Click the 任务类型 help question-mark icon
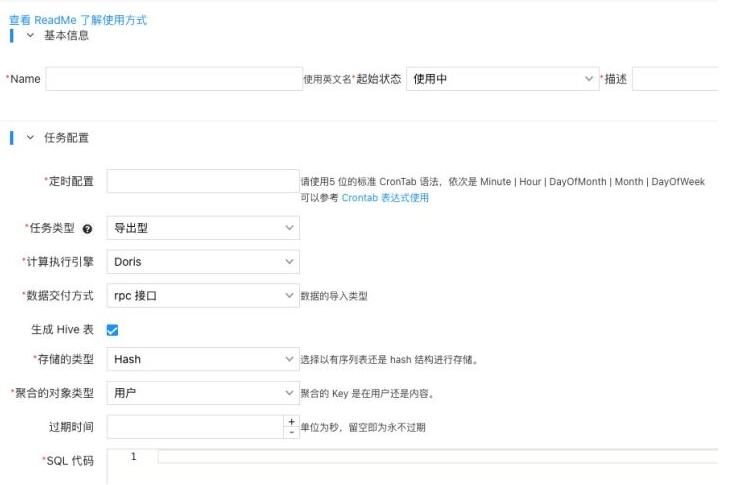 pos(87,229)
